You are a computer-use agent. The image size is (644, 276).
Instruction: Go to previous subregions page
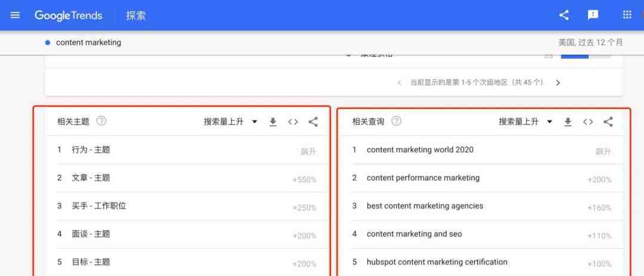[x=399, y=82]
